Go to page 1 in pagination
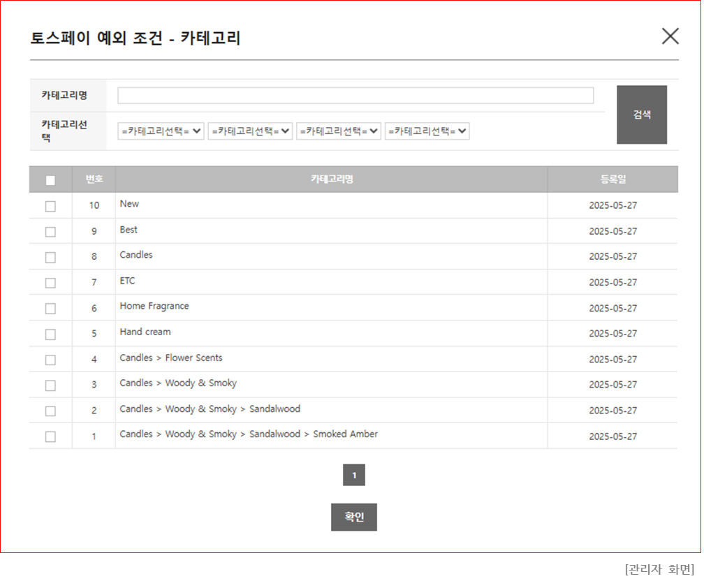This screenshot has height=588, width=704. (354, 475)
